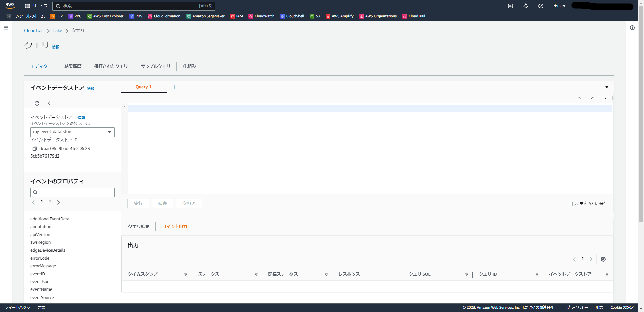The image size is (644, 312).
Task: Open CloudWatch shortcut
Action: 261,16
